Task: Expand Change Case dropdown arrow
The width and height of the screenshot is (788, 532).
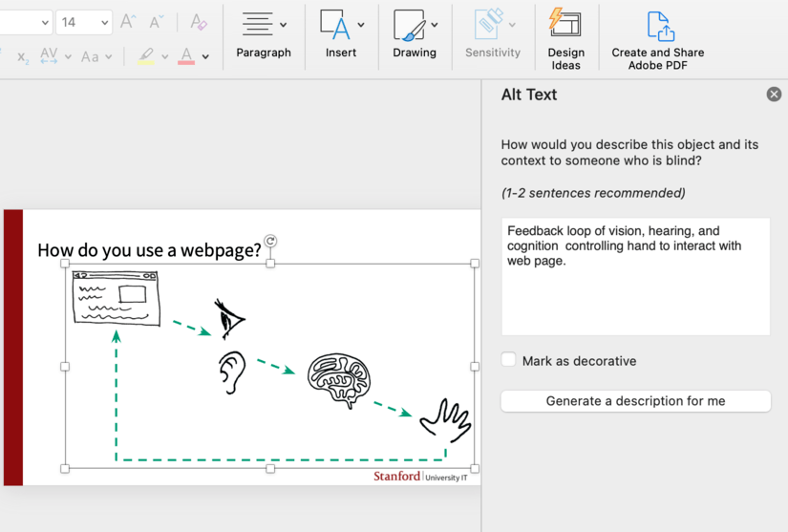Action: pyautogui.click(x=109, y=56)
